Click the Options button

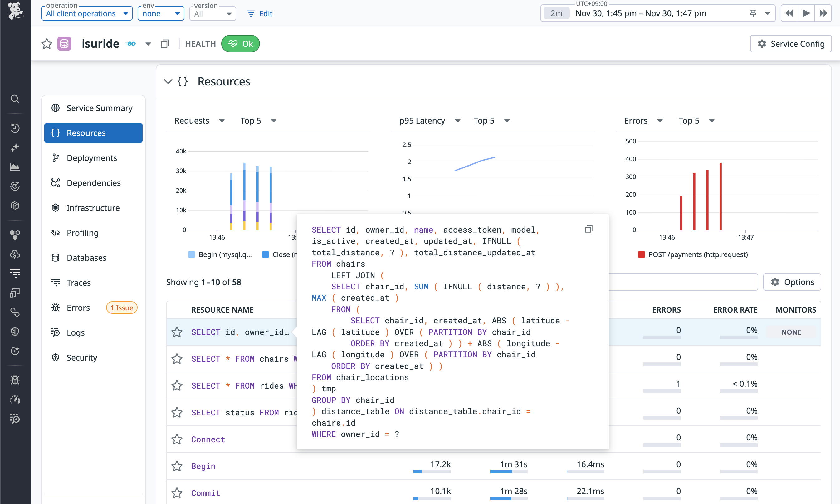[792, 282]
